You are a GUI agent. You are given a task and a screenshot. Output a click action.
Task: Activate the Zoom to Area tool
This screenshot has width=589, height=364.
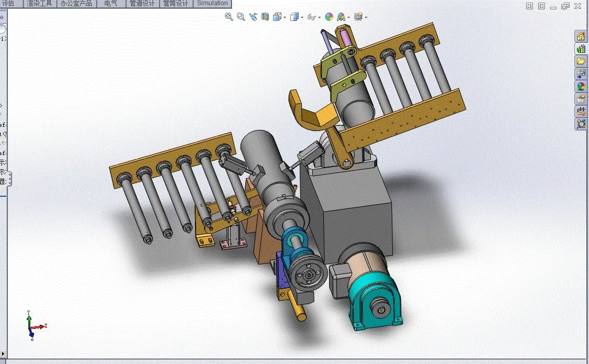[x=241, y=17]
